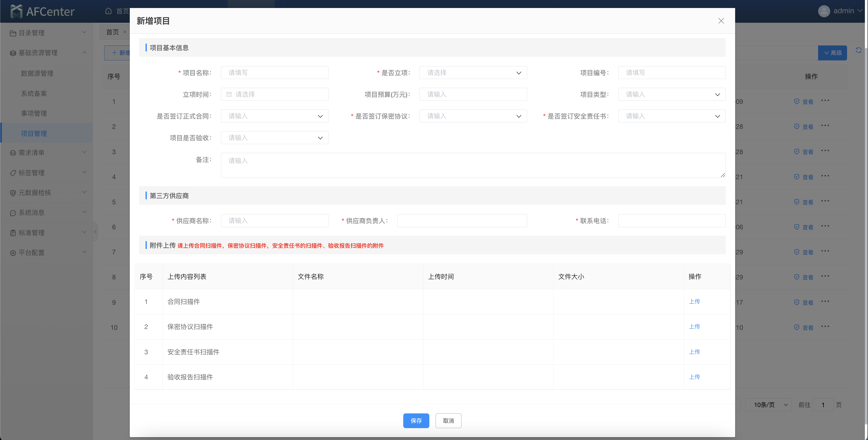The width and height of the screenshot is (868, 440).
Task: Focus the 项目预算(万元) input field
Action: 473,94
